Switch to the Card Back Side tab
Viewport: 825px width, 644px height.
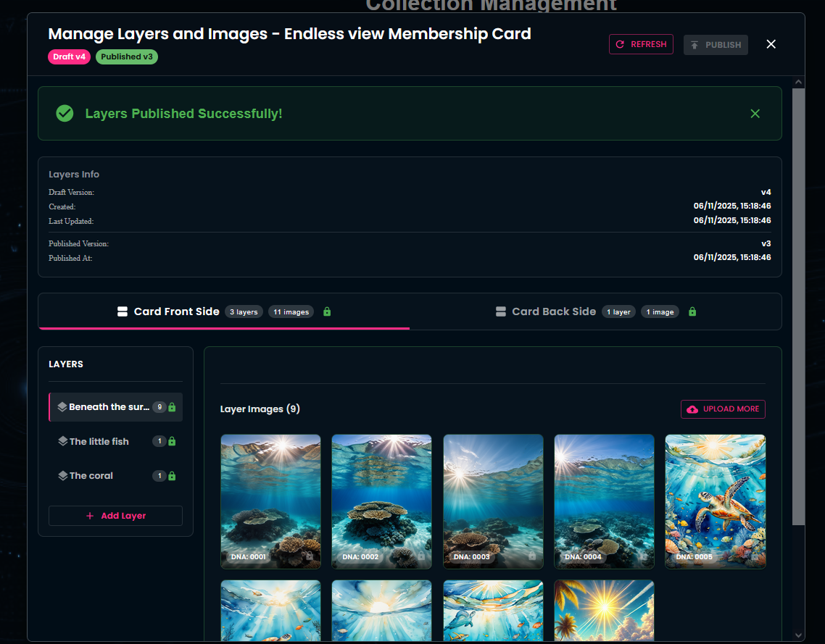coord(595,311)
